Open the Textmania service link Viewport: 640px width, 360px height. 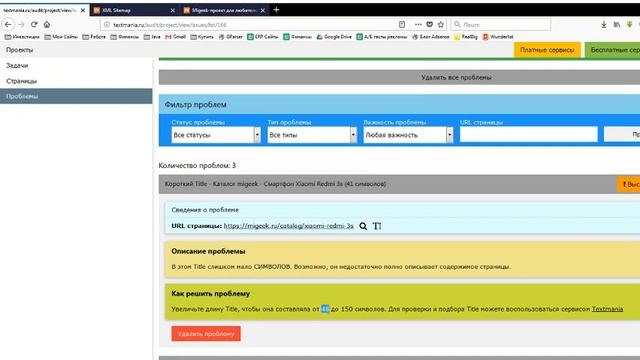pos(607,309)
